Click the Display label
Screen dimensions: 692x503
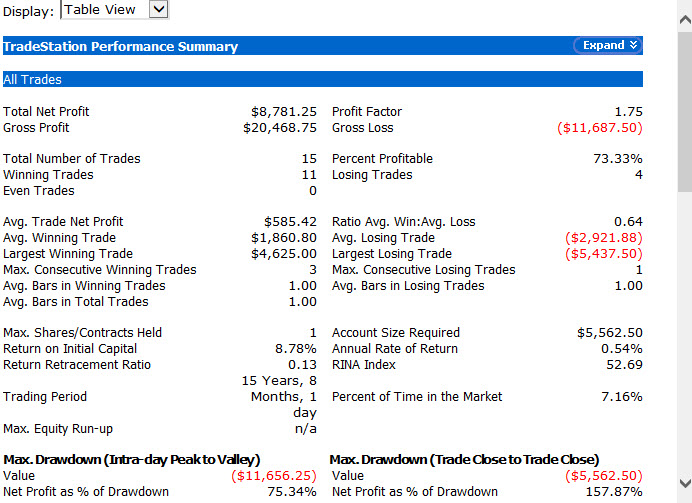[x=28, y=11]
